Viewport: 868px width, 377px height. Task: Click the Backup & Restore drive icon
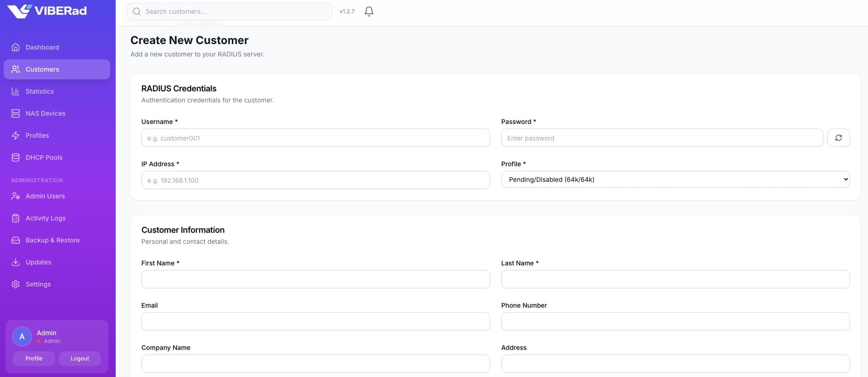tap(16, 240)
